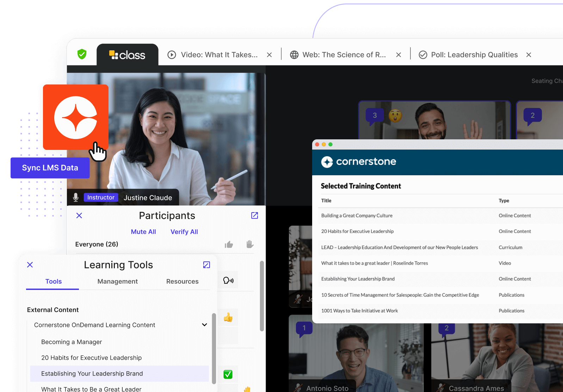Toggle the green checkmark status box
This screenshot has width=563, height=392.
click(228, 374)
